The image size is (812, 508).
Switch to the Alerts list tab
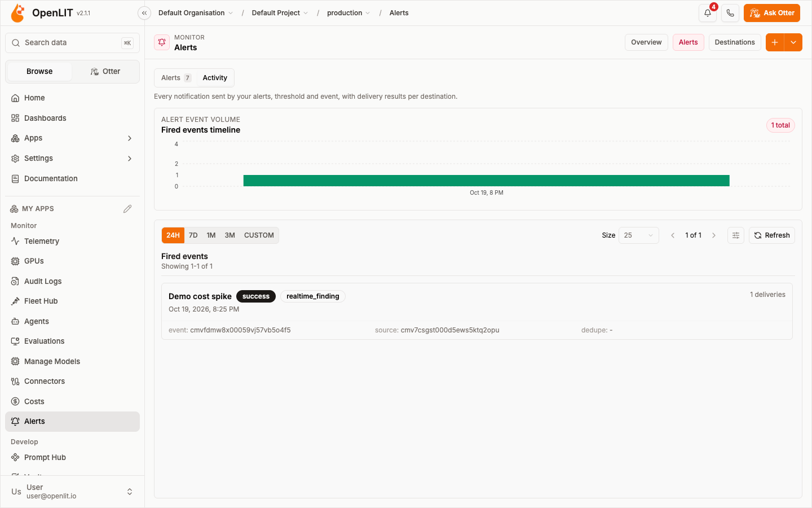(176, 78)
